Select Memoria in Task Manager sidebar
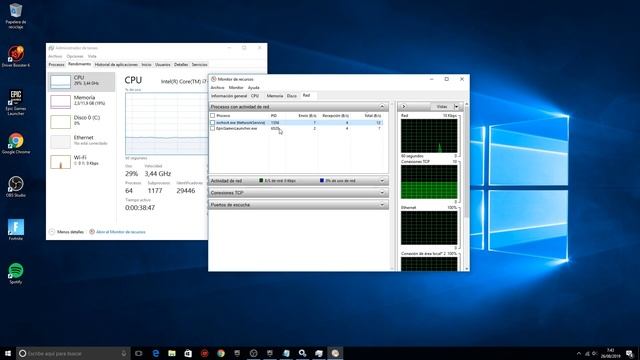The image size is (640, 360). pos(82,101)
